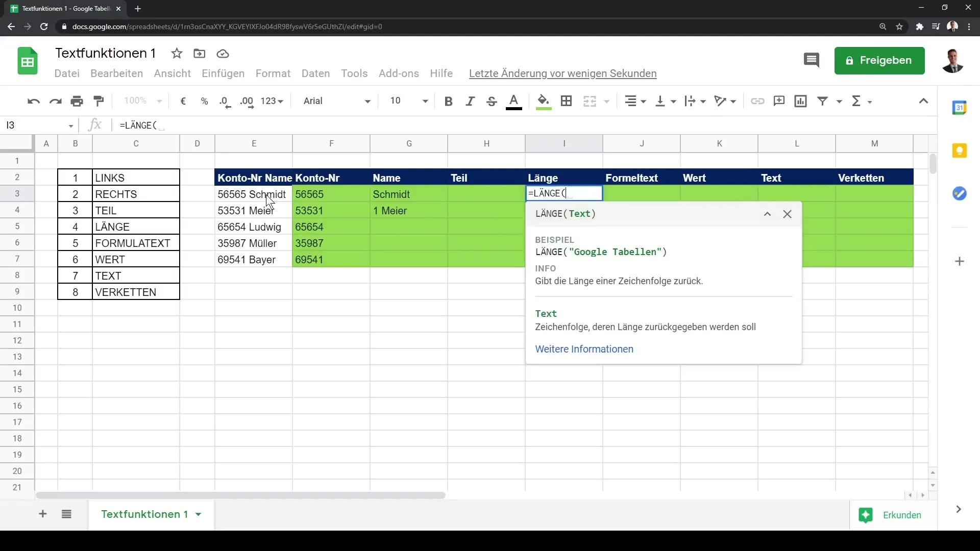Open text rotation dropdown
The image size is (980, 551).
[x=725, y=101]
